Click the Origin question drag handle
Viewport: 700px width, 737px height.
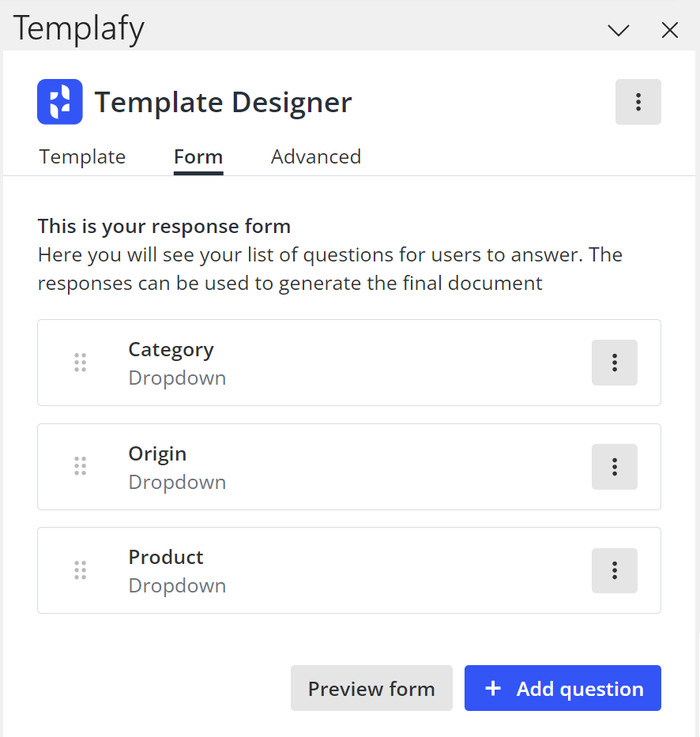81,466
